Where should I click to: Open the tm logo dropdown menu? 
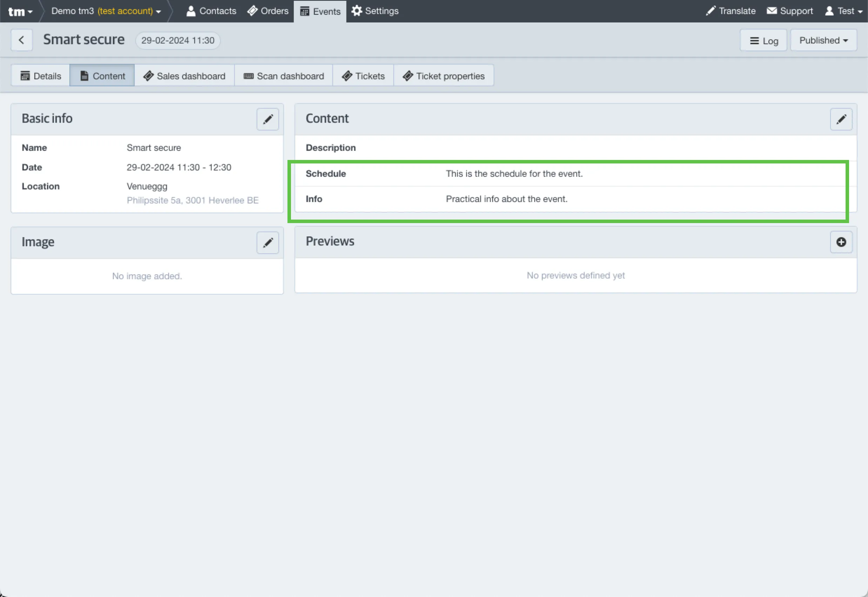click(x=21, y=11)
